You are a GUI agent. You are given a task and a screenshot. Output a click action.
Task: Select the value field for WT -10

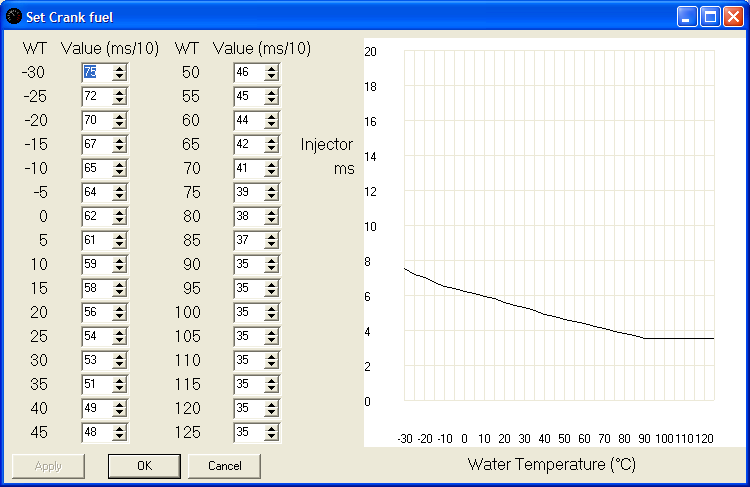click(97, 168)
